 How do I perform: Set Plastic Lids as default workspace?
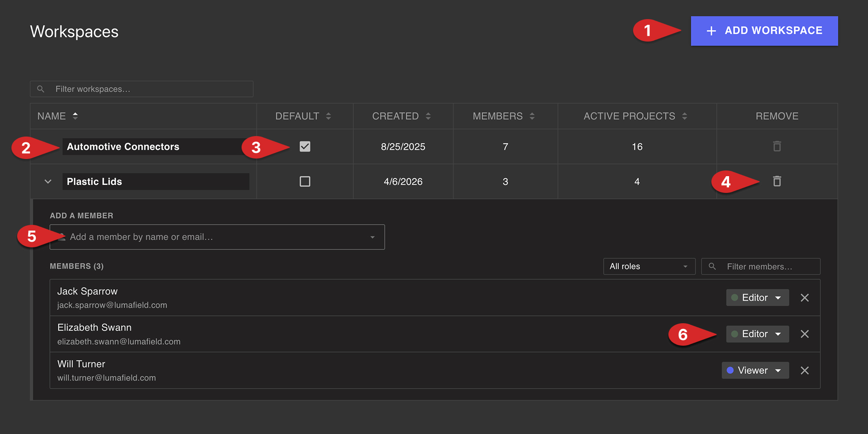(305, 181)
